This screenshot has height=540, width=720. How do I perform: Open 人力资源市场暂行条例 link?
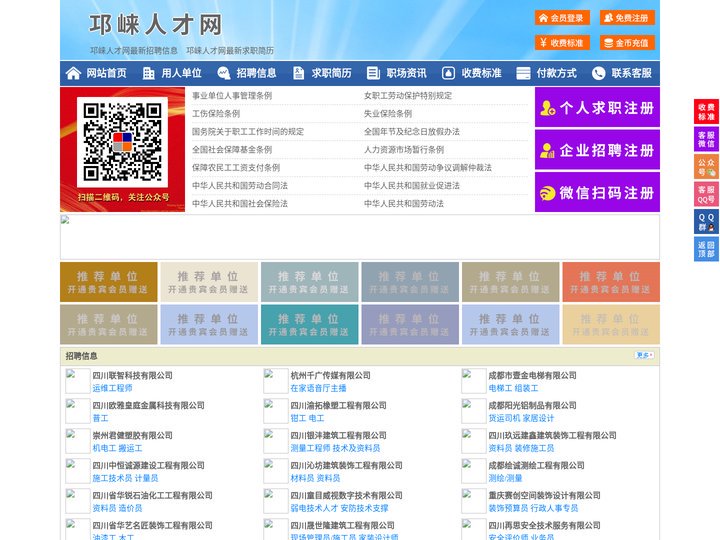(x=404, y=150)
